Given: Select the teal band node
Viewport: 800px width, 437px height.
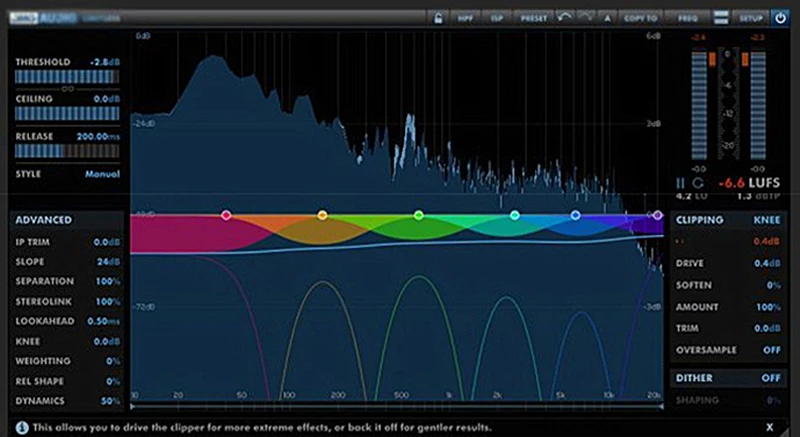Looking at the screenshot, I should coord(514,215).
